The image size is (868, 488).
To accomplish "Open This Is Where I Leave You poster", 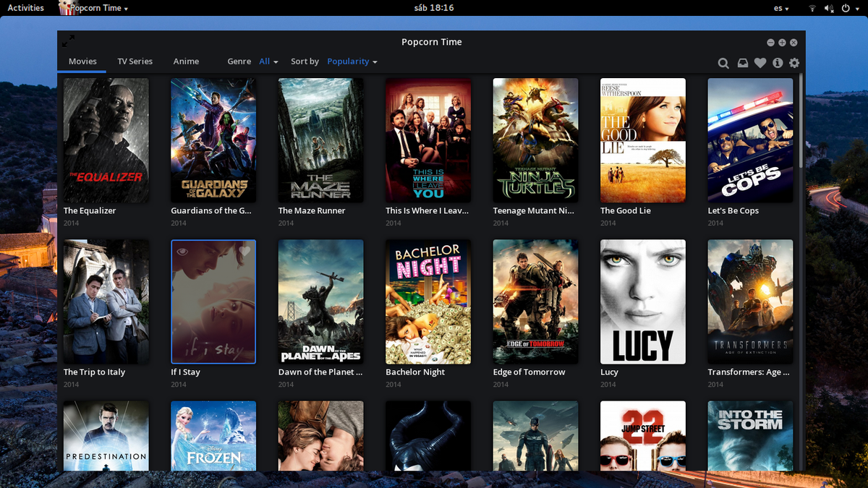I will [428, 140].
